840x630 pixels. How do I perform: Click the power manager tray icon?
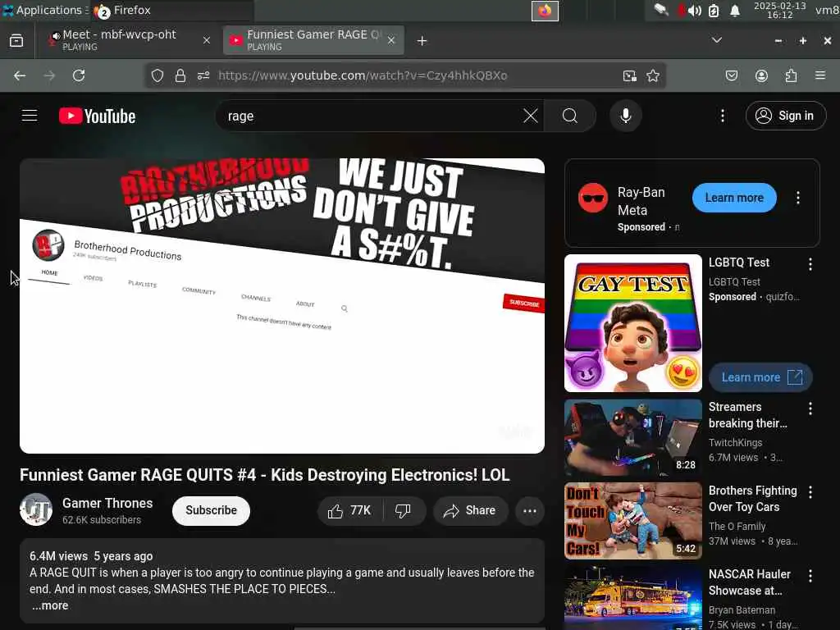[x=714, y=11]
